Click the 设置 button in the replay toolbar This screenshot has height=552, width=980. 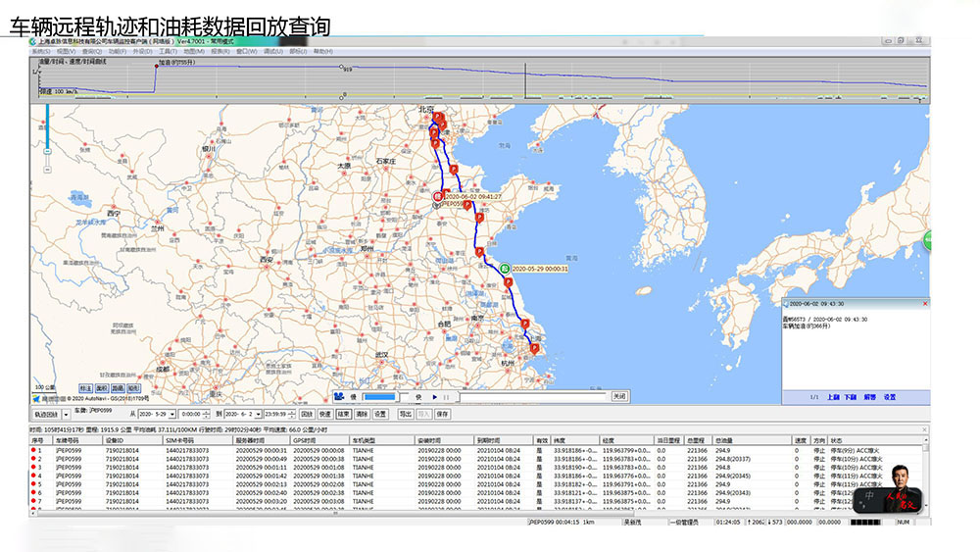(380, 414)
